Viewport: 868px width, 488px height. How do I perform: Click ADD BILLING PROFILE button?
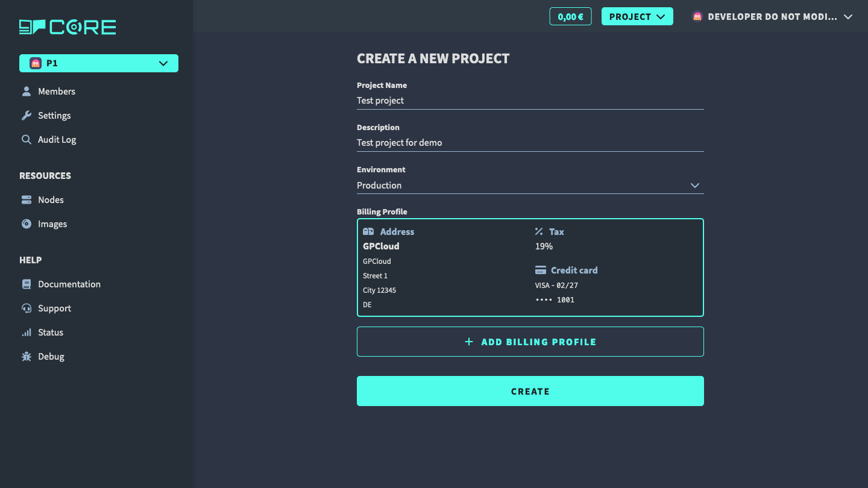(x=530, y=342)
